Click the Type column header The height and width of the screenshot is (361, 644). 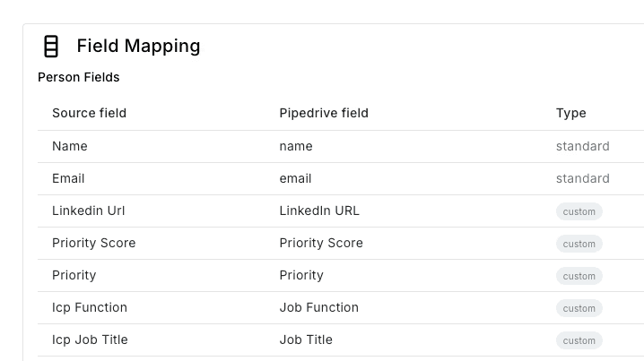tap(570, 113)
